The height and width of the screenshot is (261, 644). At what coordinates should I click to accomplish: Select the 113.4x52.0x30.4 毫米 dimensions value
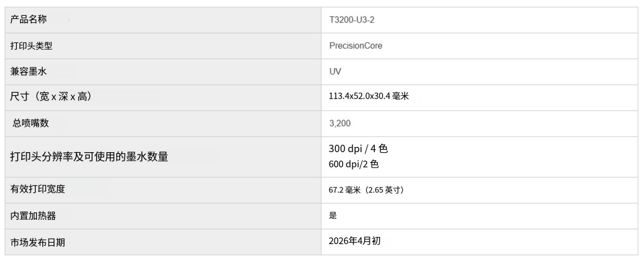point(368,97)
